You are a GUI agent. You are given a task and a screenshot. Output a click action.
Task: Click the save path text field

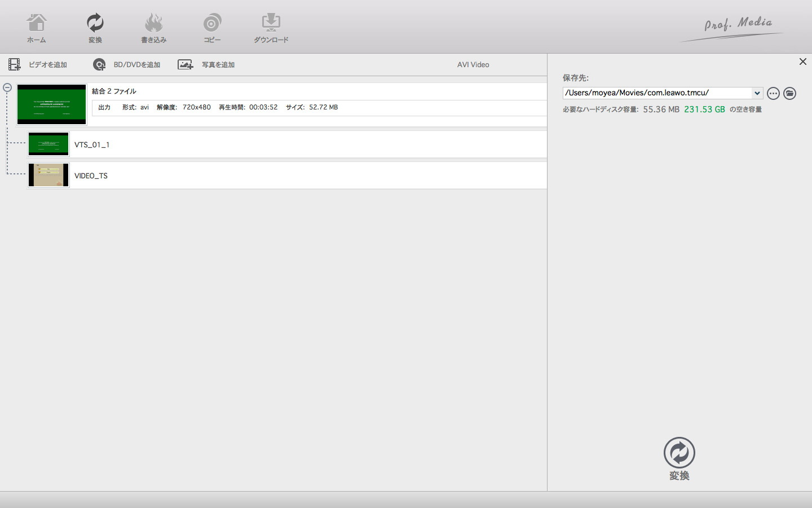657,93
